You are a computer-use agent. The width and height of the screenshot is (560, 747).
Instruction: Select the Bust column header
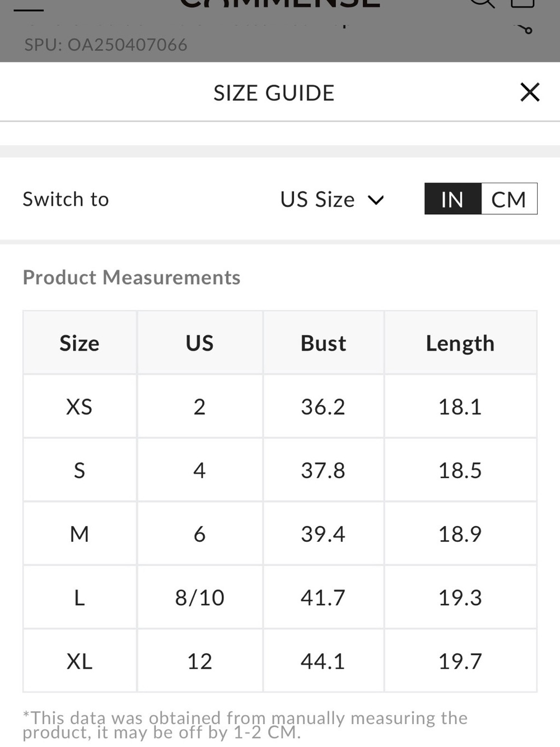tap(323, 343)
